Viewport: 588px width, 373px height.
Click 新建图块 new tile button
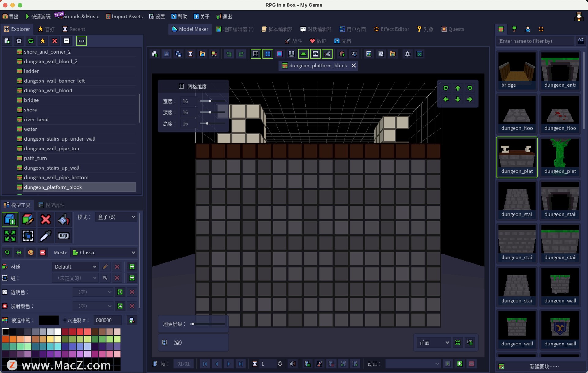540,366
